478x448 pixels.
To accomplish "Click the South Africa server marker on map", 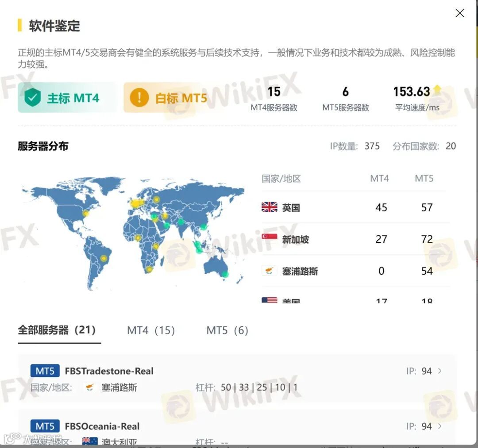I will click(149, 269).
